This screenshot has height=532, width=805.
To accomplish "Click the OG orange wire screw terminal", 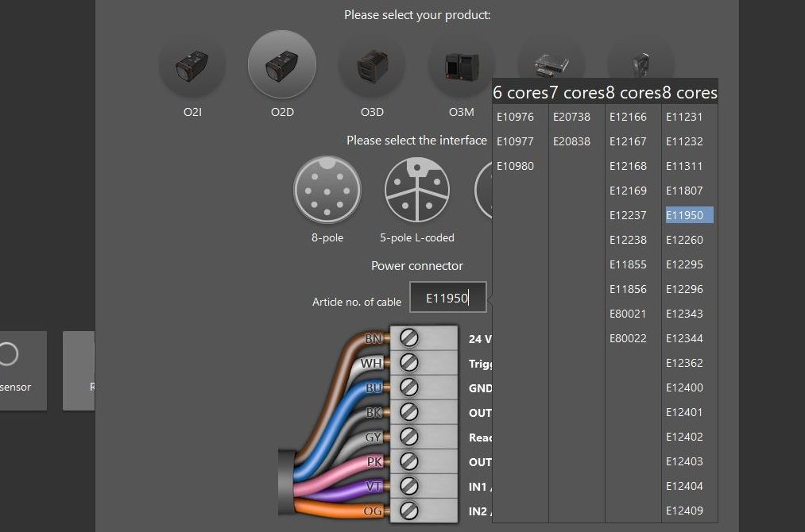I will (409, 511).
